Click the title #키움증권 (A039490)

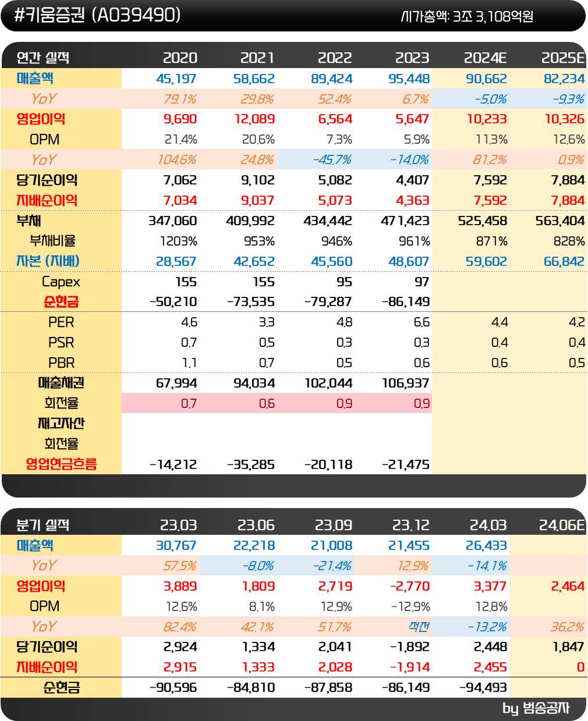click(x=97, y=15)
